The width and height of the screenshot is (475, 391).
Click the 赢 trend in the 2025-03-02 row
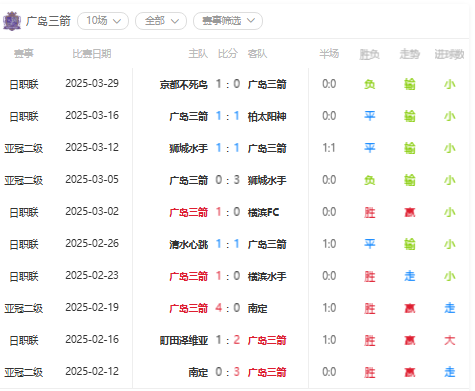tap(410, 212)
